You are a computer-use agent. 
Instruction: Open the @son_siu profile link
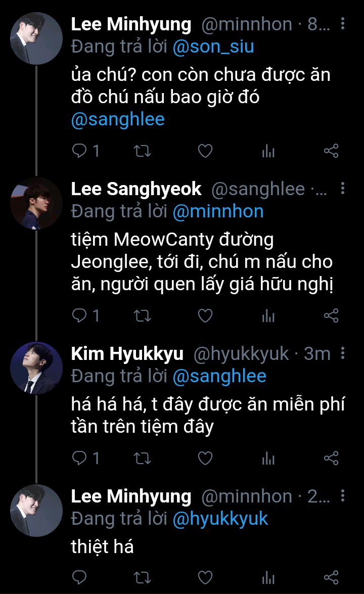point(213,47)
